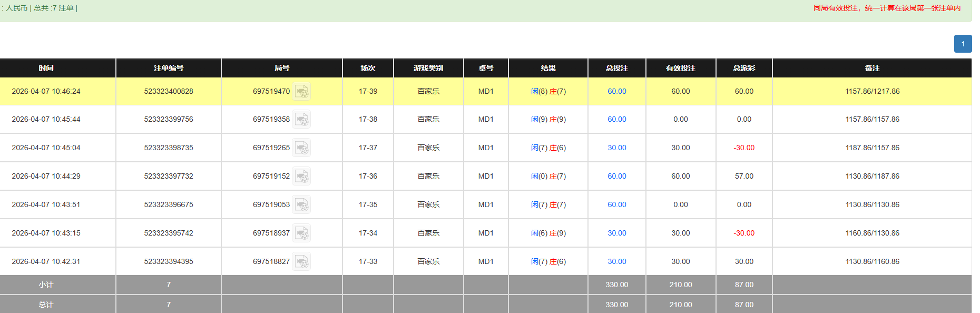Click total bet 30.00 link for session 17-33

616,262
